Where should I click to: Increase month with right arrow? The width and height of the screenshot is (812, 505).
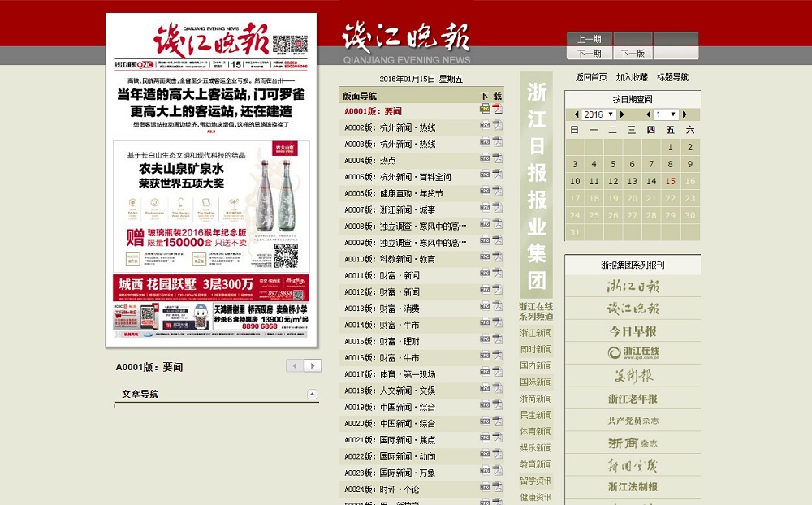coord(685,114)
